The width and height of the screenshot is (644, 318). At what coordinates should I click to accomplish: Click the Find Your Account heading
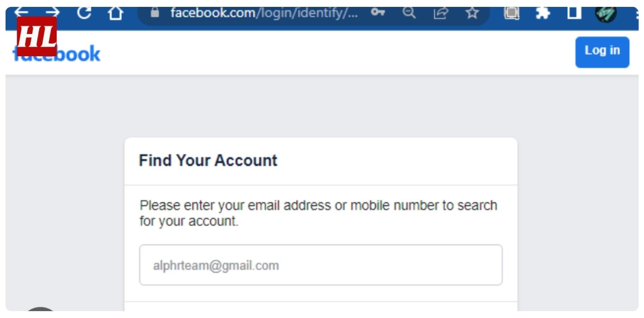click(x=208, y=161)
